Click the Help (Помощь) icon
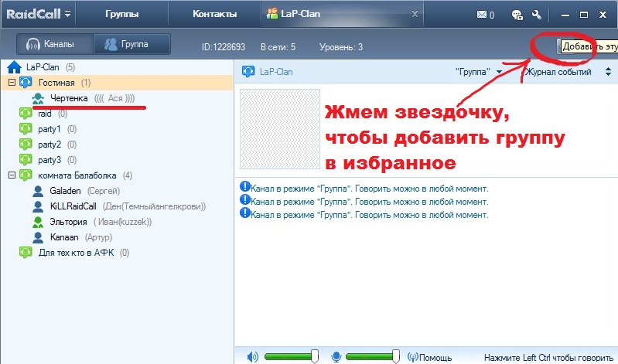This screenshot has height=364, width=618. tap(413, 357)
